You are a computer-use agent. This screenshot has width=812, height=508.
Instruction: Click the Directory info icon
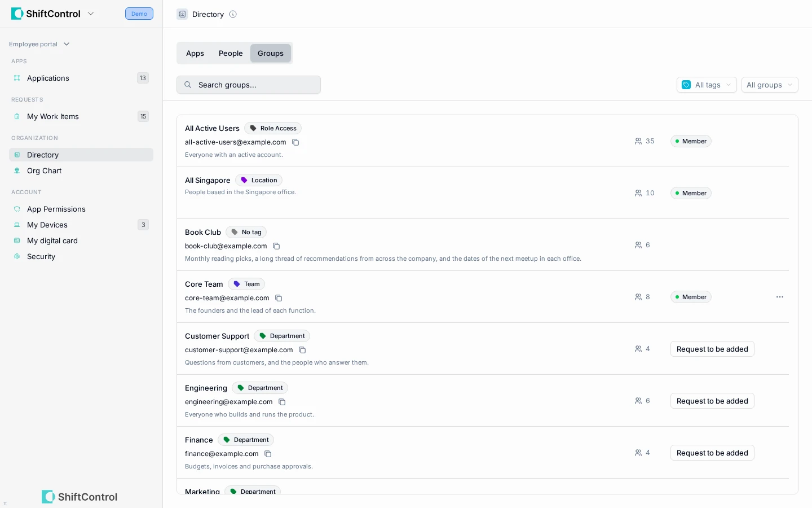(x=233, y=14)
